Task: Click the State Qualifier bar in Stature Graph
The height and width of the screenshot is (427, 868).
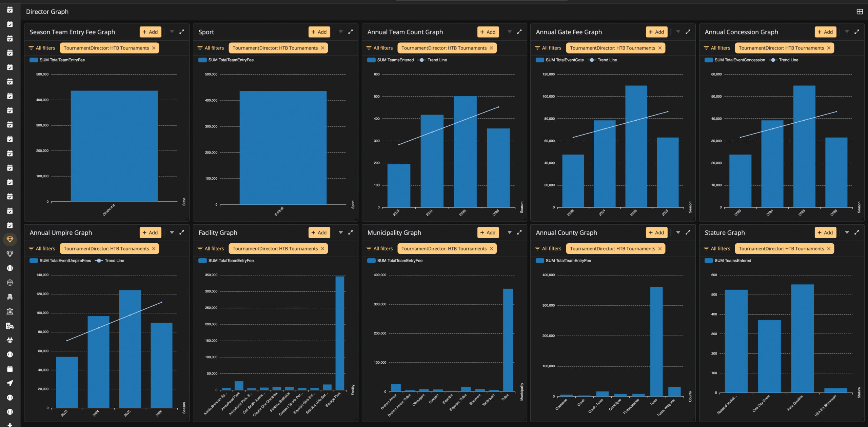Action: coord(803,339)
